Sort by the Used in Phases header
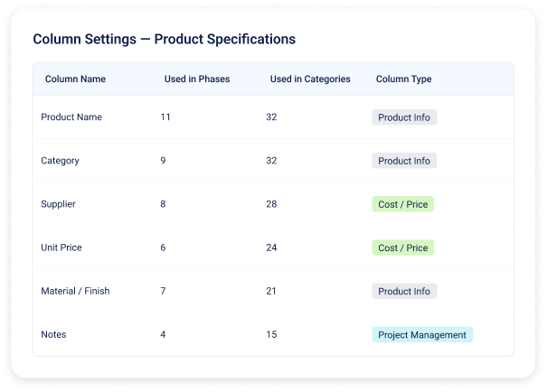This screenshot has width=547, height=392. tap(196, 79)
